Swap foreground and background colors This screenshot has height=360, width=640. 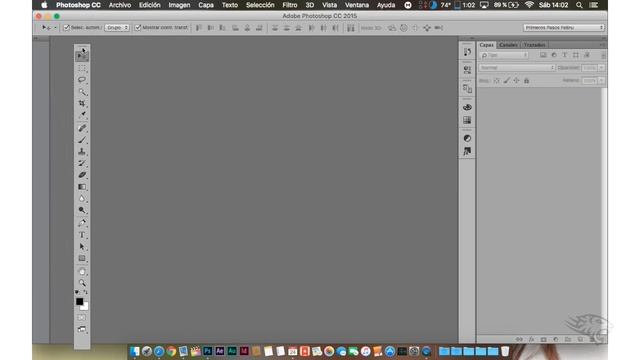tap(85, 292)
